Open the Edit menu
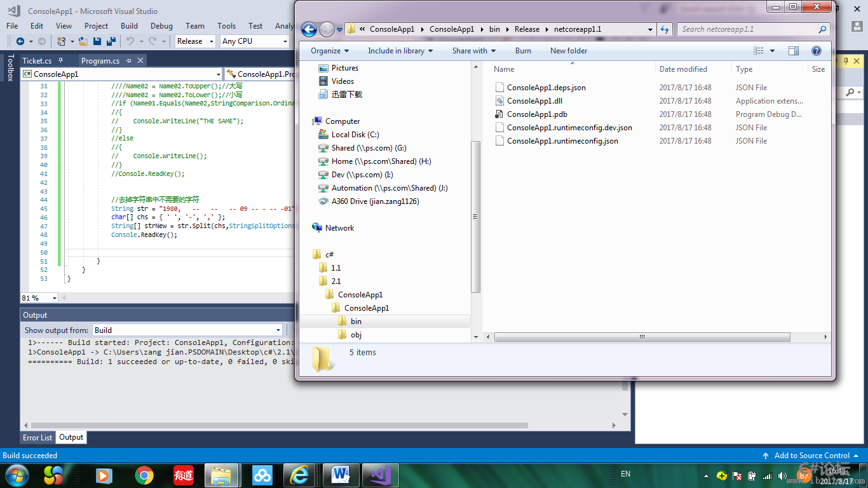 tap(37, 26)
